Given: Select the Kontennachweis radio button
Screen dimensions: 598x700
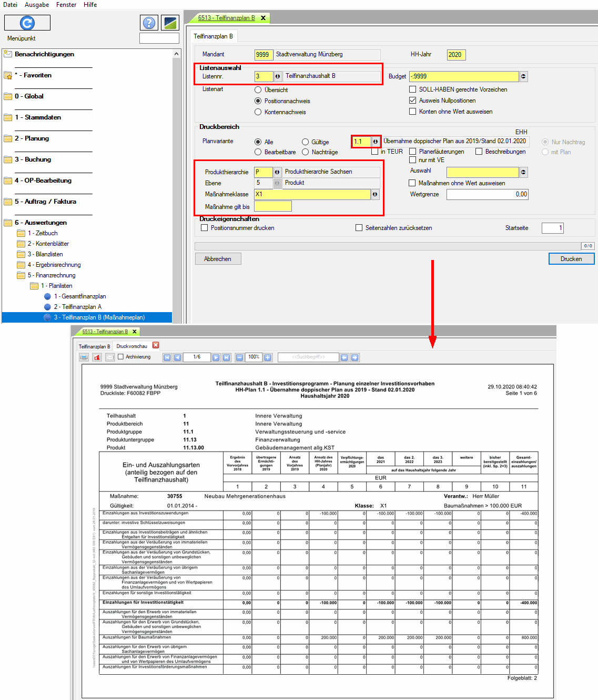Looking at the screenshot, I should [258, 112].
